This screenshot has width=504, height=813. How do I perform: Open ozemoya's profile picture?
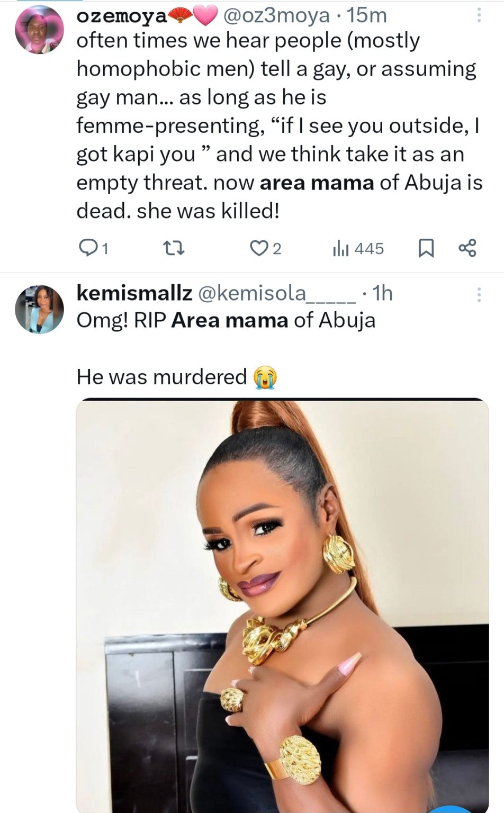39,30
